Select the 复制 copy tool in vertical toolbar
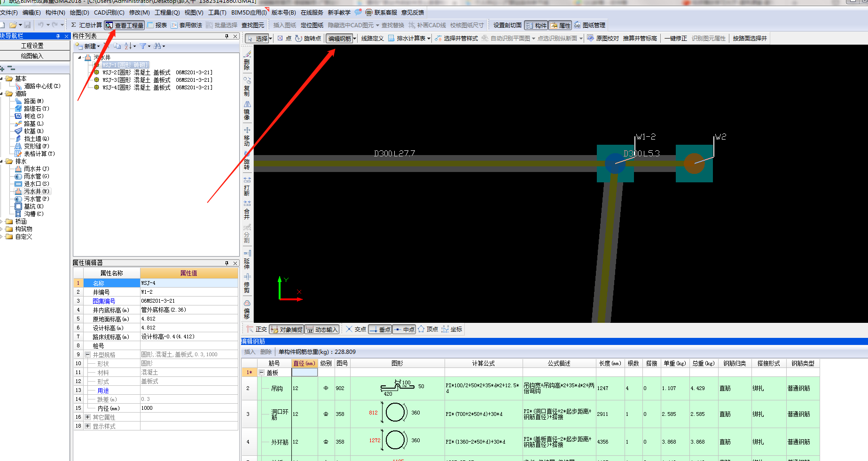 (x=247, y=86)
